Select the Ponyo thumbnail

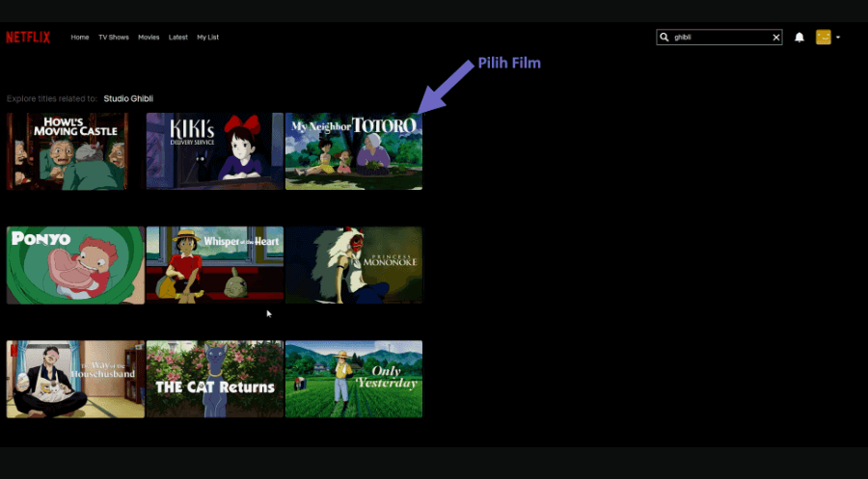(x=75, y=265)
